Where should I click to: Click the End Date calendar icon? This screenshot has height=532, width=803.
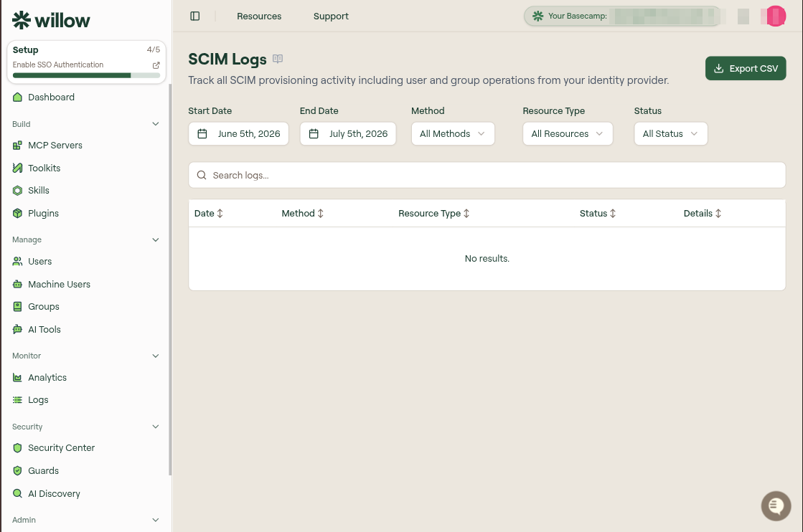click(314, 133)
